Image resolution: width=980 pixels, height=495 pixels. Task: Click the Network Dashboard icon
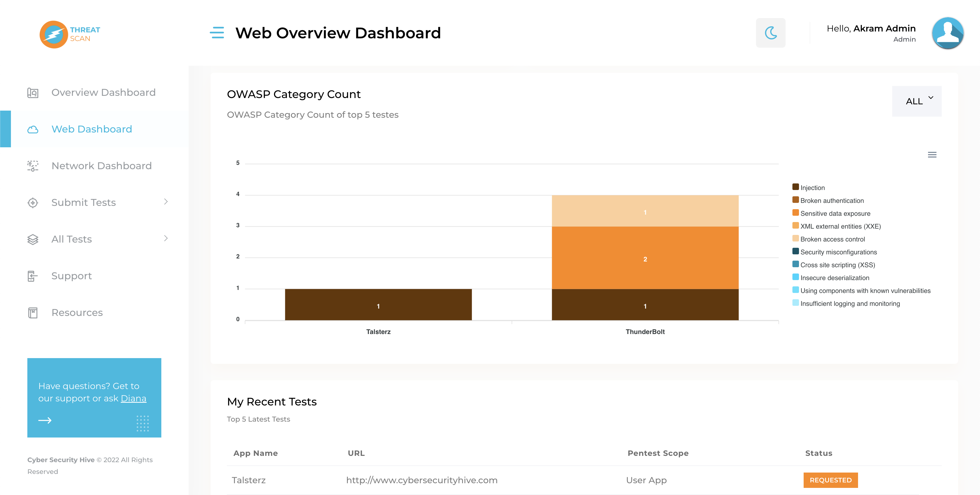pos(33,166)
